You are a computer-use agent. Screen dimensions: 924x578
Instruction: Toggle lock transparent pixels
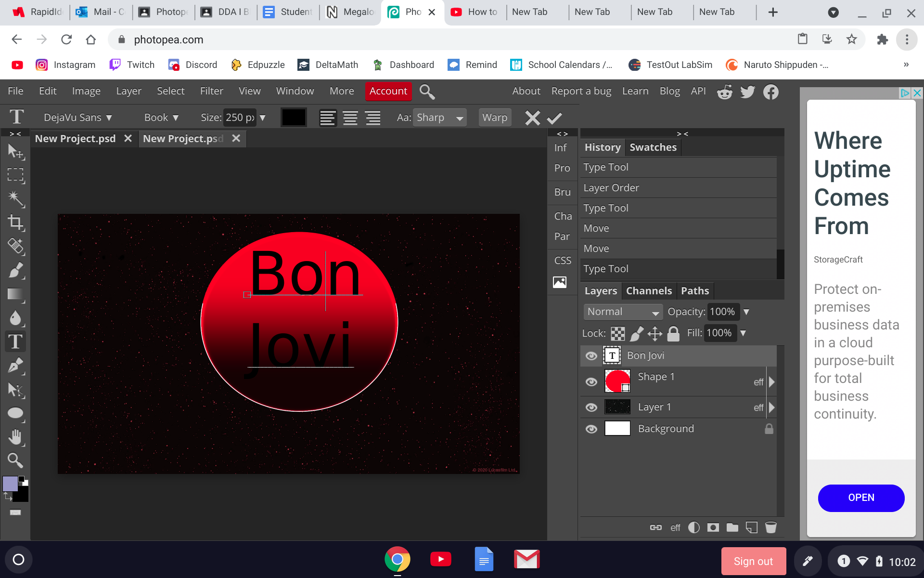(x=618, y=333)
